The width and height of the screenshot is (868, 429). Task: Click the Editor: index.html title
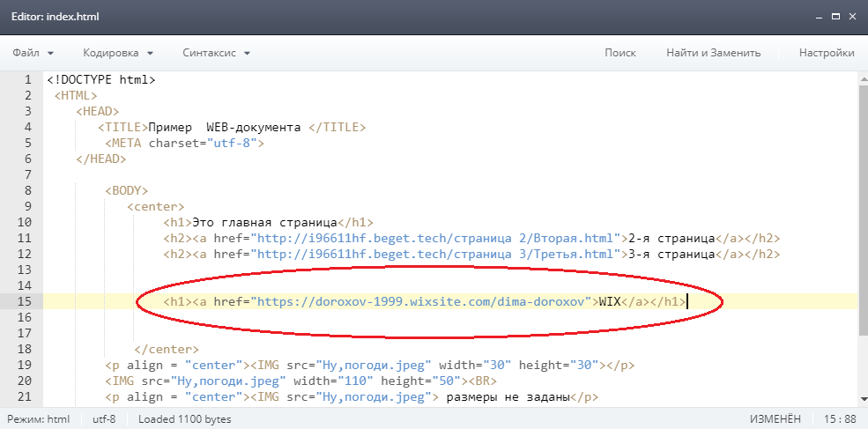tap(56, 17)
